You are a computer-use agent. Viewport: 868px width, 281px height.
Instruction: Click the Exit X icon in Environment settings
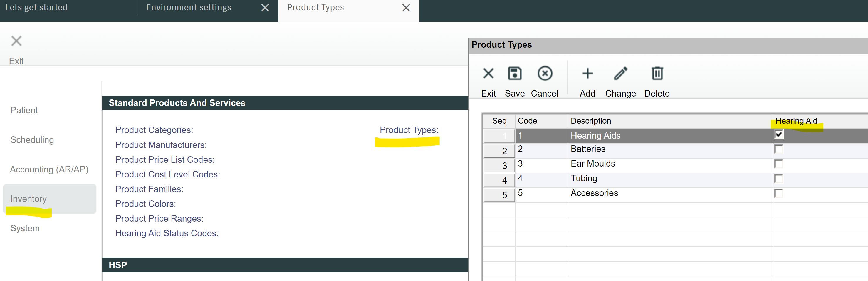coord(16,41)
